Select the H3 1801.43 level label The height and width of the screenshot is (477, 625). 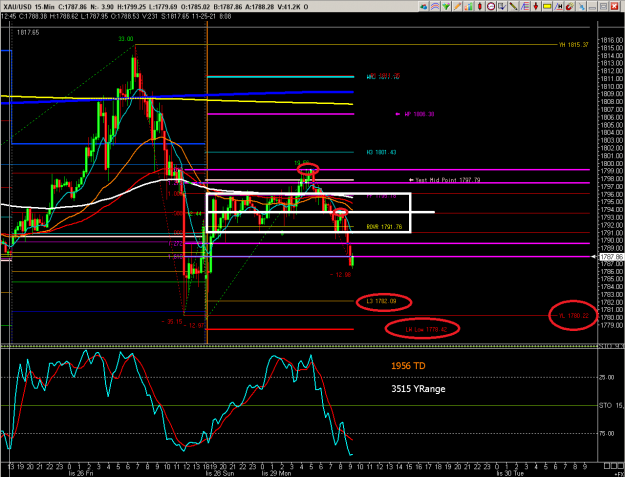tap(381, 152)
